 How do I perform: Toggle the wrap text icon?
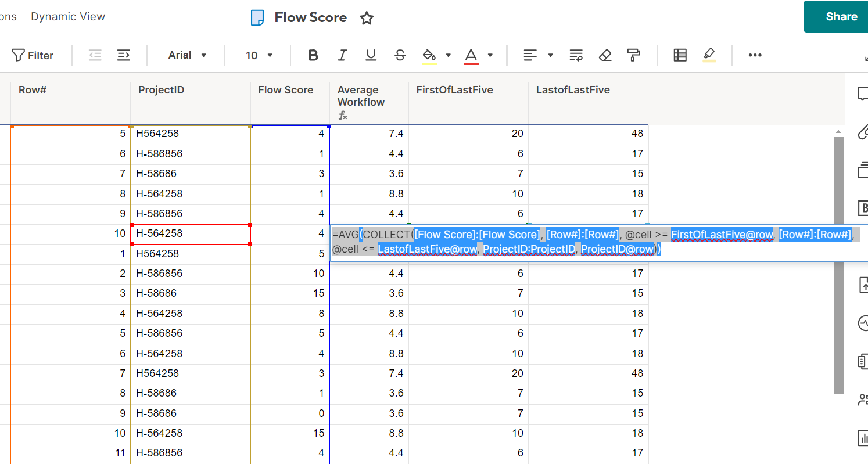click(576, 55)
